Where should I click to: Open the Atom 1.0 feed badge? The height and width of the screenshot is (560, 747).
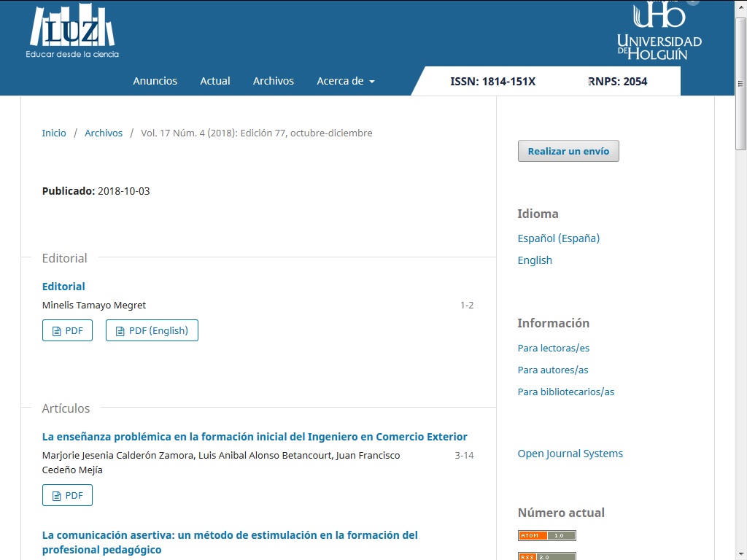tap(546, 535)
